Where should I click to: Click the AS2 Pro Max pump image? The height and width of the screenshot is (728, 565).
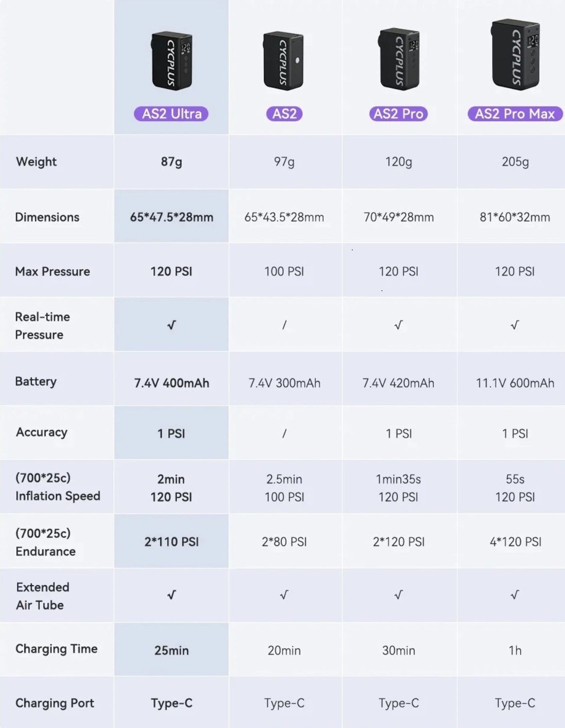click(x=515, y=54)
